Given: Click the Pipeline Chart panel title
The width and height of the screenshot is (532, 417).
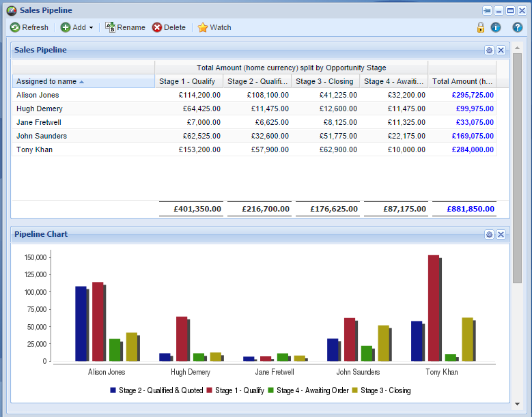Looking at the screenshot, I should point(41,234).
